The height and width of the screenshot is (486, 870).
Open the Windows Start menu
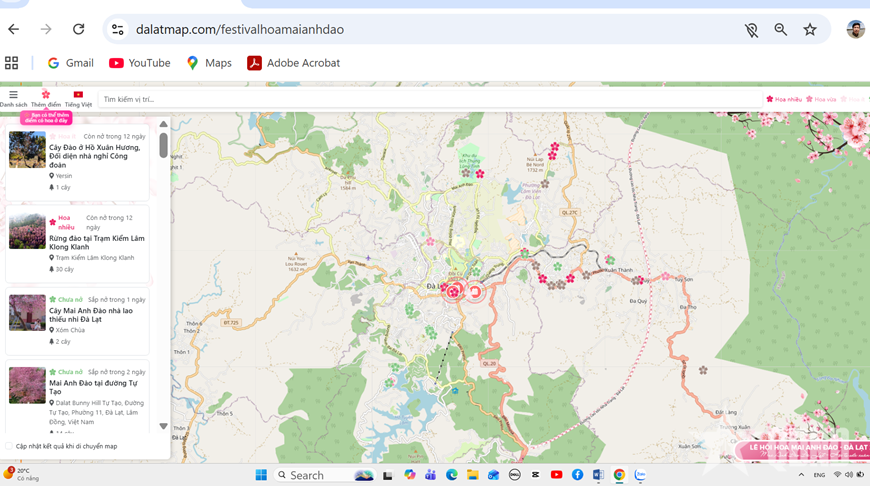(261, 475)
